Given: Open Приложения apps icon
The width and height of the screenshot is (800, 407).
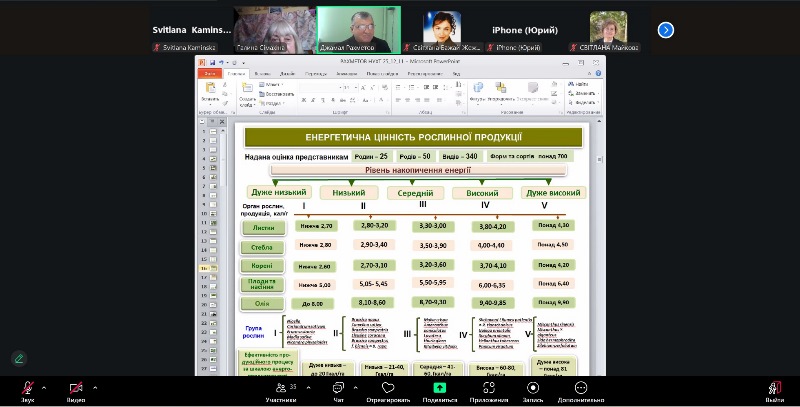Looking at the screenshot, I should 489,388.
